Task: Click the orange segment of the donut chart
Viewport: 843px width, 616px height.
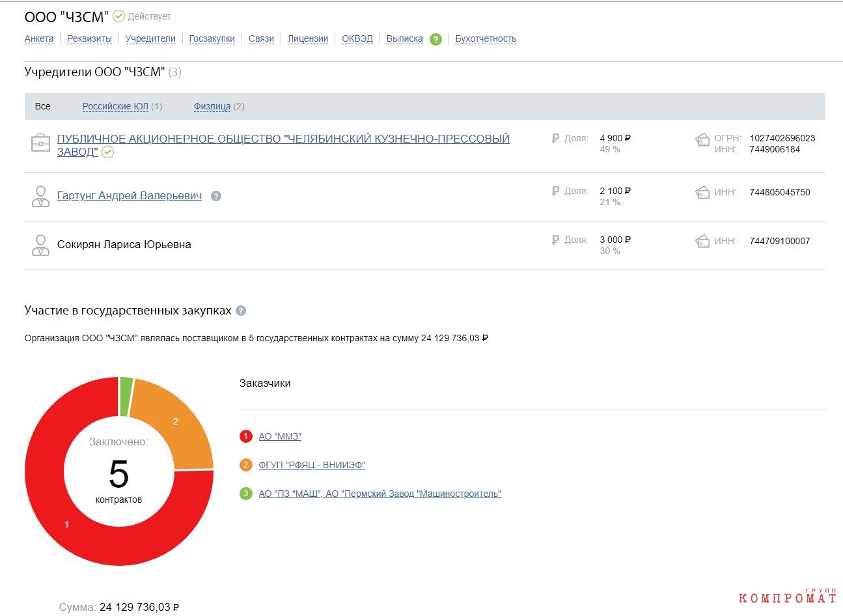Action: coord(176,423)
